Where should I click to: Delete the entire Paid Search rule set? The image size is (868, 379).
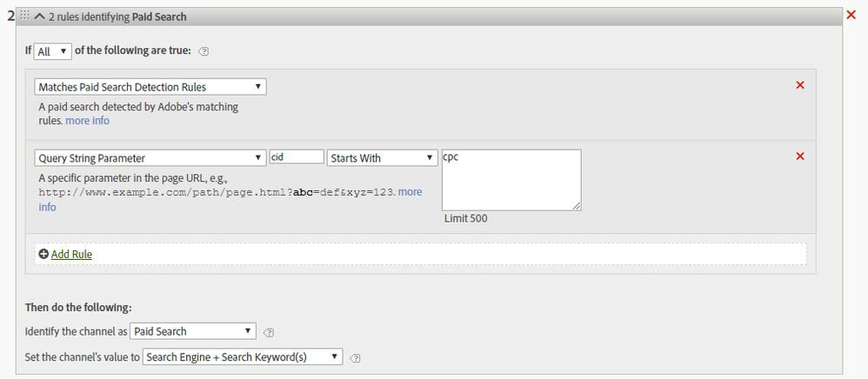(851, 15)
